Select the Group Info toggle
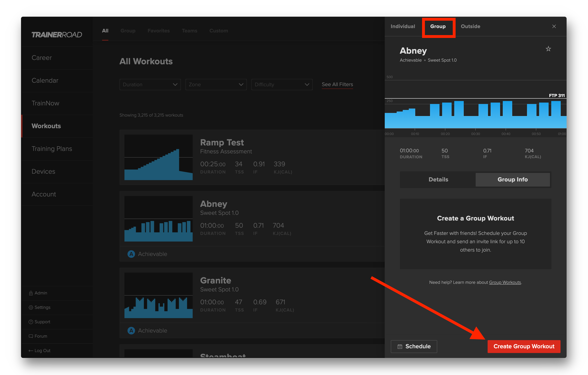 click(513, 179)
